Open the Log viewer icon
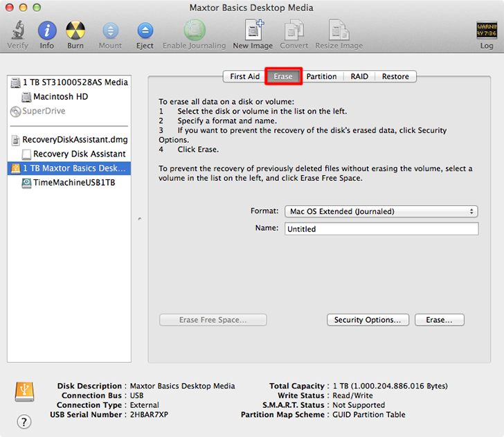Screen dimensions: 504x437 [486, 30]
